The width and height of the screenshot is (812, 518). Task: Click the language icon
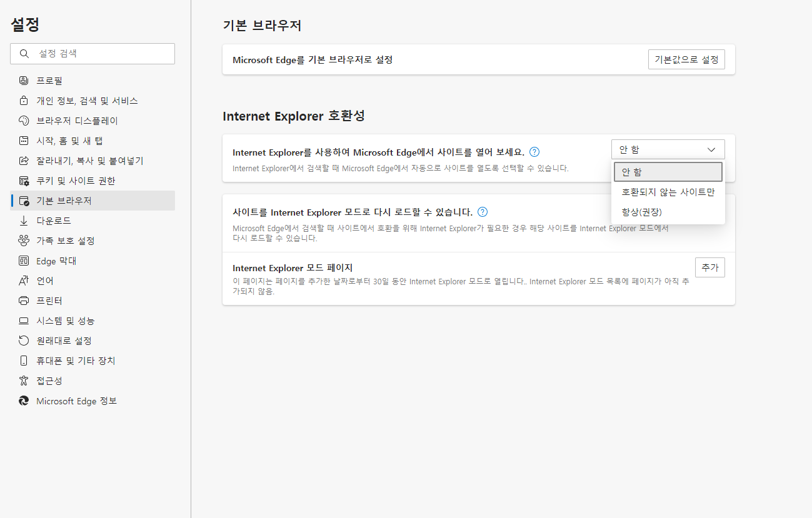pos(24,281)
